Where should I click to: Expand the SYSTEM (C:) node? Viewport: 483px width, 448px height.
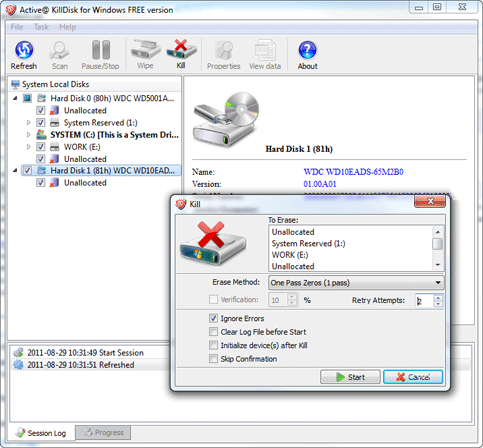29,135
